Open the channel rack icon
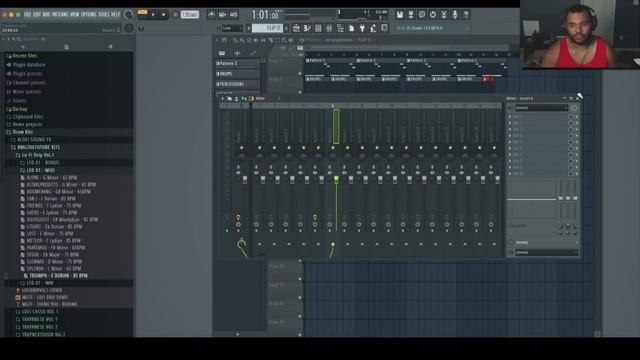 pyautogui.click(x=318, y=28)
